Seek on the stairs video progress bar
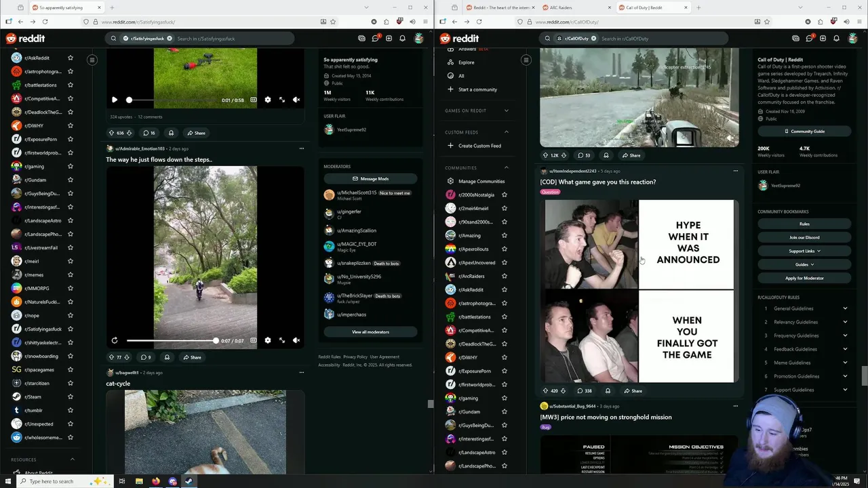 pos(172,340)
